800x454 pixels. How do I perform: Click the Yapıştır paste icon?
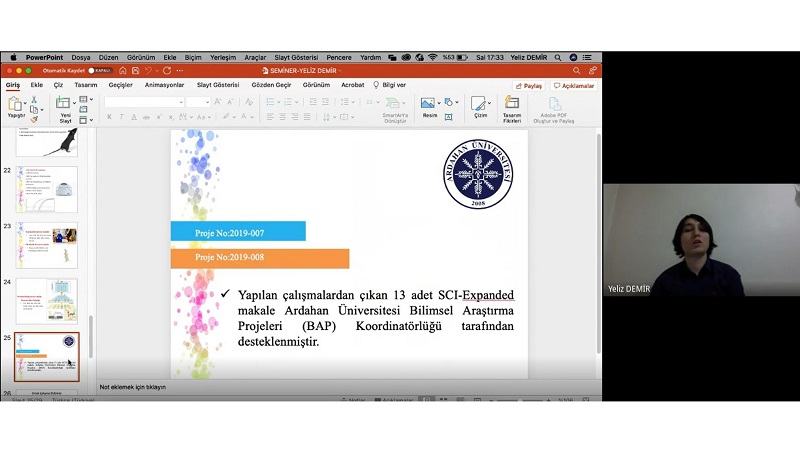pos(15,104)
